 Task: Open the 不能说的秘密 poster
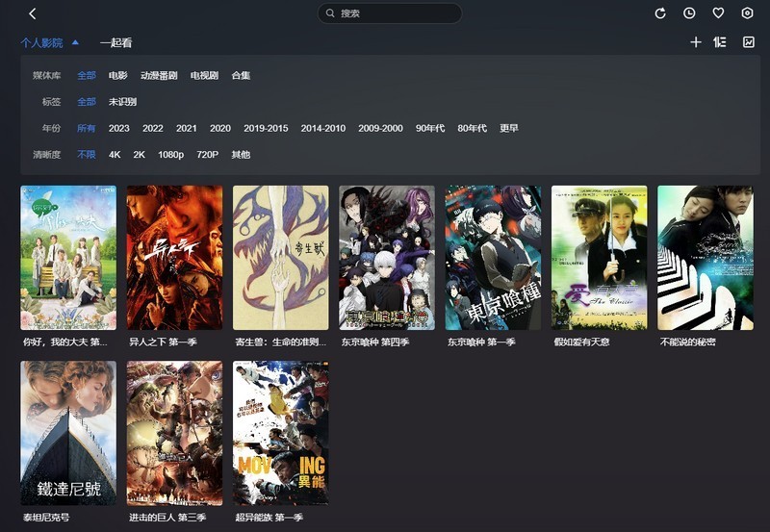pos(706,258)
